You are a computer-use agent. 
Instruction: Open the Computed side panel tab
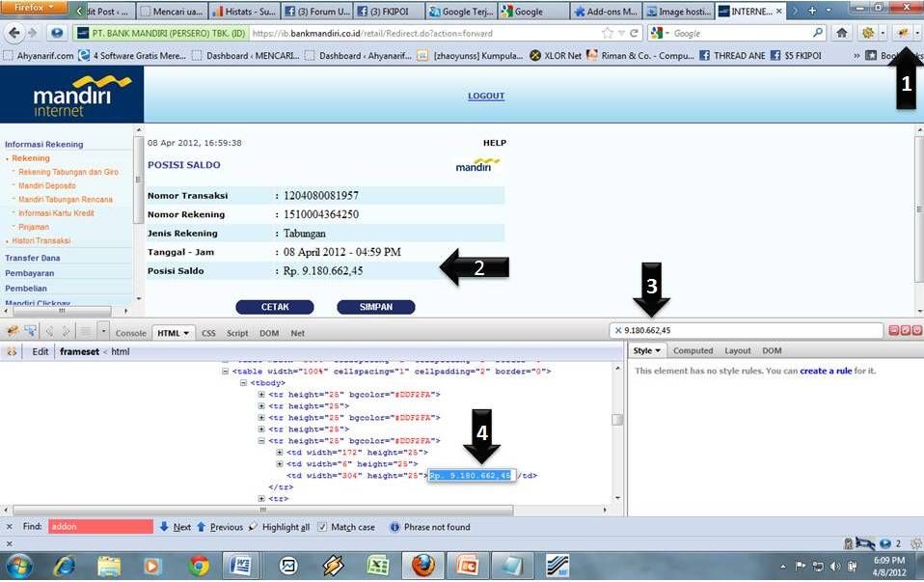[693, 351]
